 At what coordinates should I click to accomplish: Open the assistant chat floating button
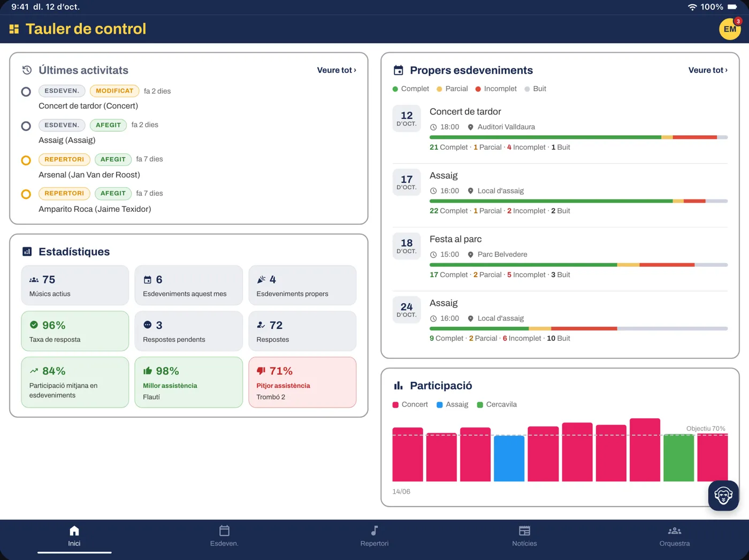(723, 496)
